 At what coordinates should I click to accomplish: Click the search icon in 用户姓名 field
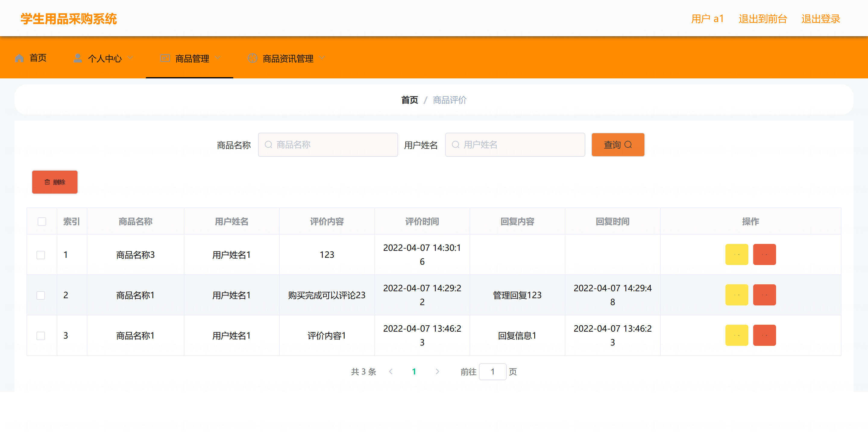(x=456, y=145)
